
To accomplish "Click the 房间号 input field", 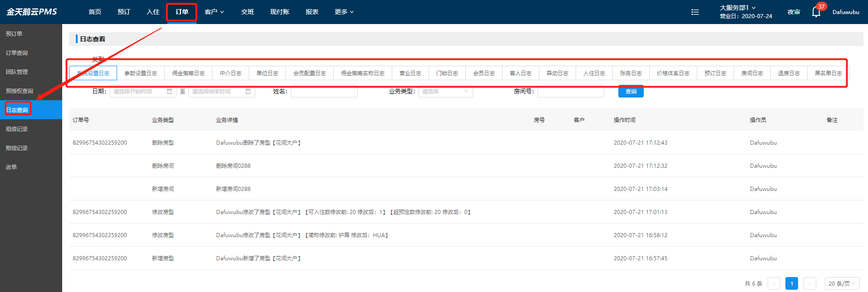I will pos(571,92).
